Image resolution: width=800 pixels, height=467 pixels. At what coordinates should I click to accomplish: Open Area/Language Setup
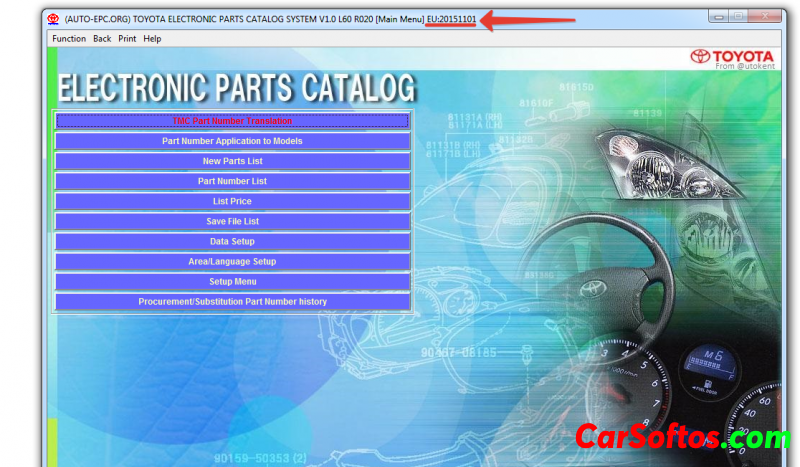pos(232,261)
